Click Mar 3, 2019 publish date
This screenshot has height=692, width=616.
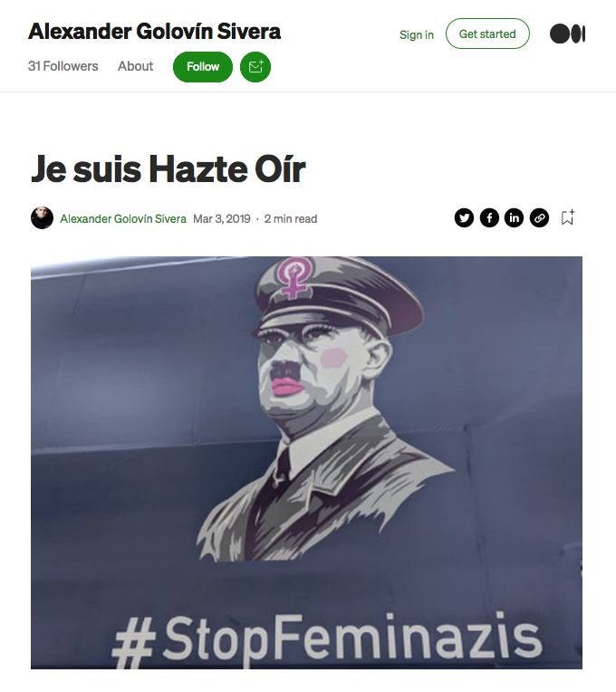point(222,218)
